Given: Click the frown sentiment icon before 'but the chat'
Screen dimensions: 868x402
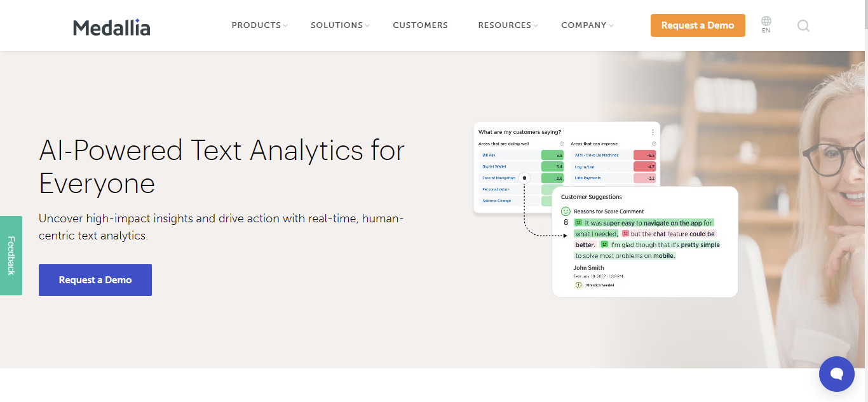Looking at the screenshot, I should pyautogui.click(x=626, y=234).
